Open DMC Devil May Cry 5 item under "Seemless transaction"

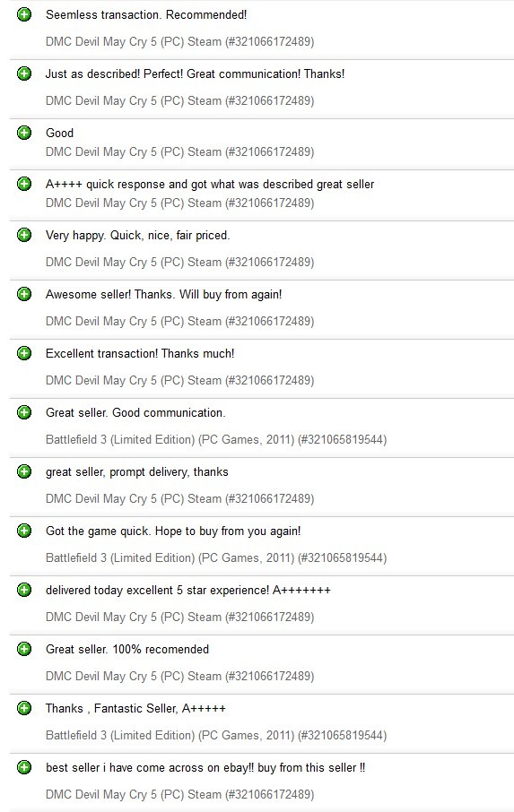tap(179, 41)
